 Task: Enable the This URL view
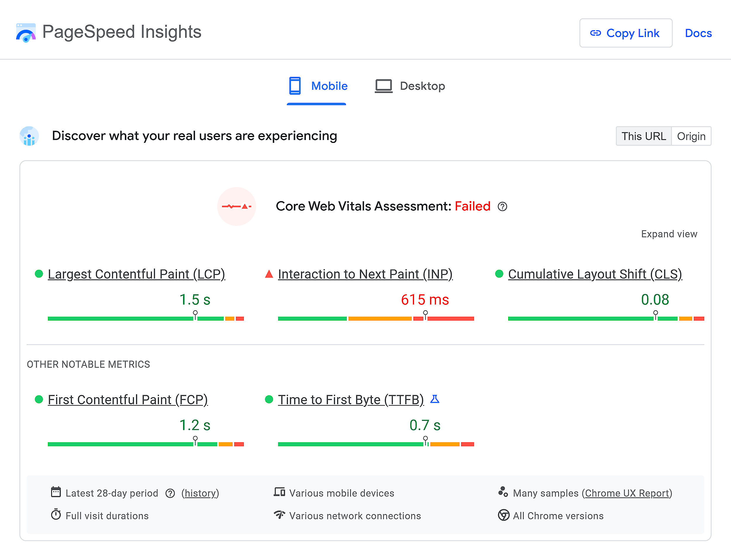pos(644,136)
